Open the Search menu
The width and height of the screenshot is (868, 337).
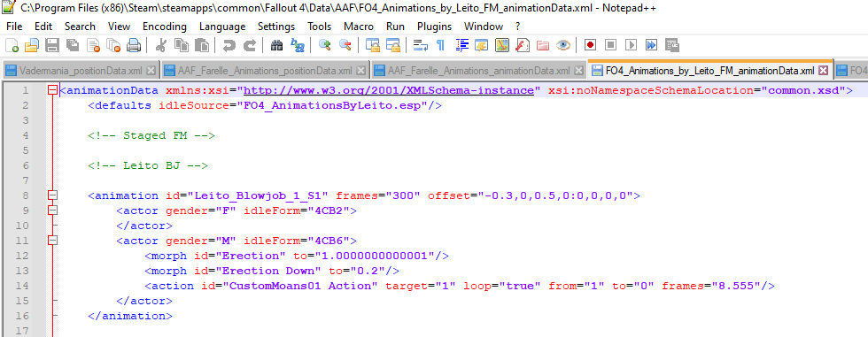tap(80, 27)
